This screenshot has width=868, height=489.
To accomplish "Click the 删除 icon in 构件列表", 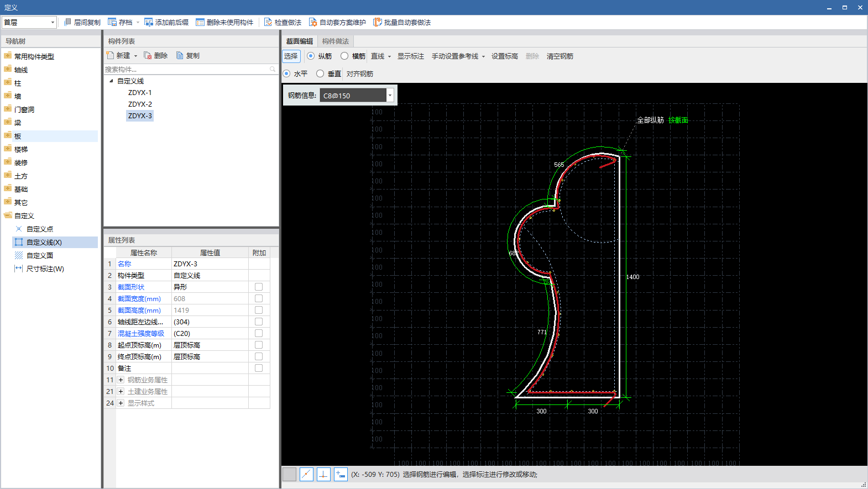I will pos(148,55).
